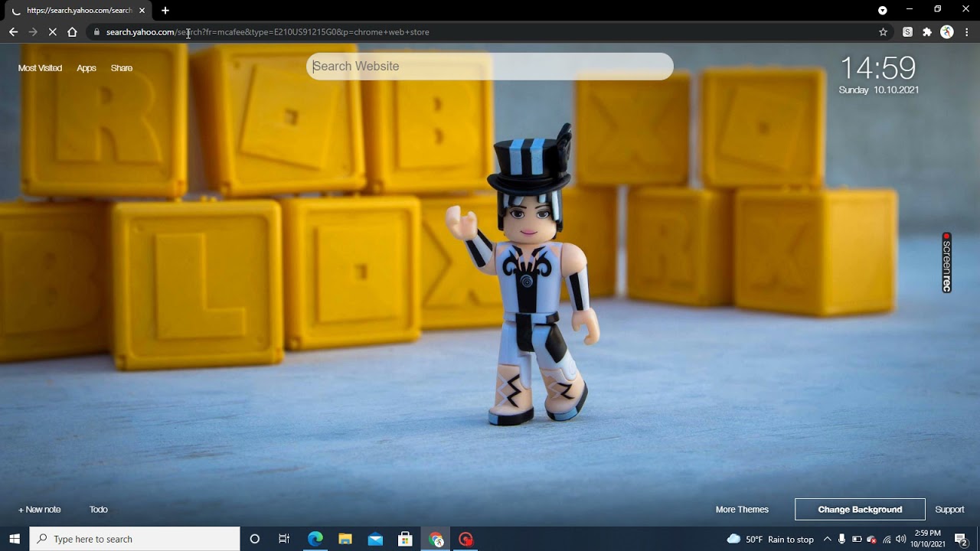Open the red screen recorder taskbar icon
This screenshot has width=980, height=551.
[x=466, y=539]
